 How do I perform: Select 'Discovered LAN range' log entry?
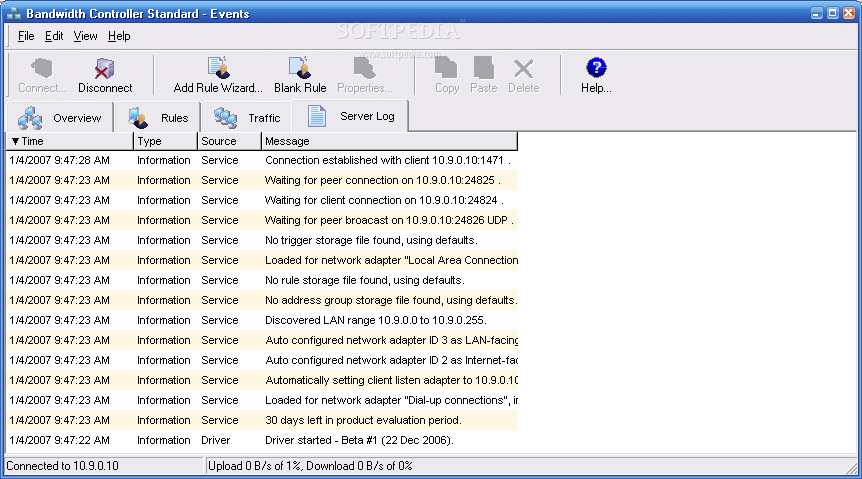(x=262, y=320)
